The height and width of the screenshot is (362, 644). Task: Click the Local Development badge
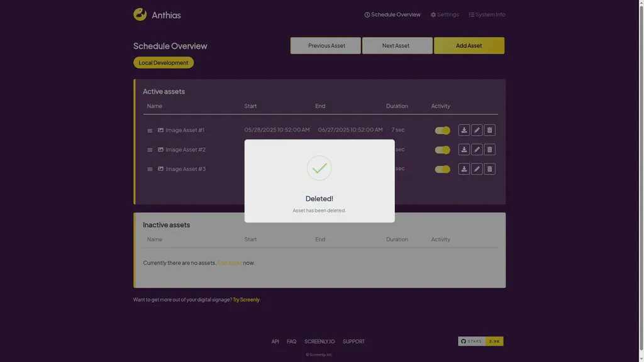[x=163, y=62]
